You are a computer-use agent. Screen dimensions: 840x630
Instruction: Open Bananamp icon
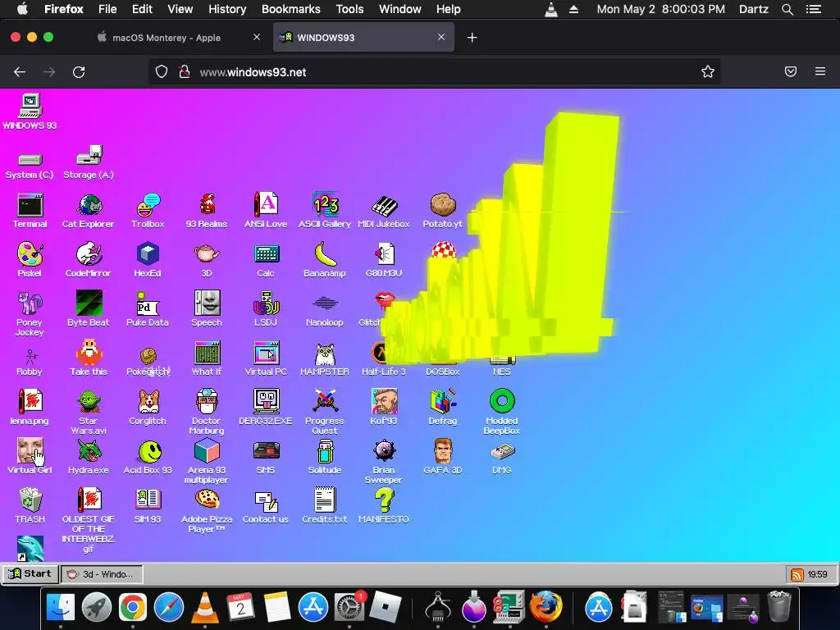pyautogui.click(x=325, y=260)
